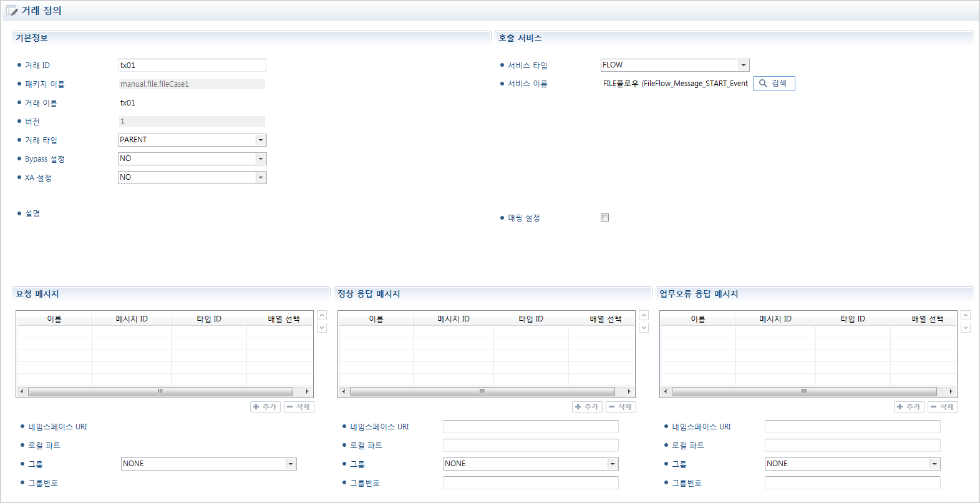The width and height of the screenshot is (980, 503).
Task: Click move-down arrow beside 업무오류 응답 메시지 table
Action: click(x=966, y=328)
